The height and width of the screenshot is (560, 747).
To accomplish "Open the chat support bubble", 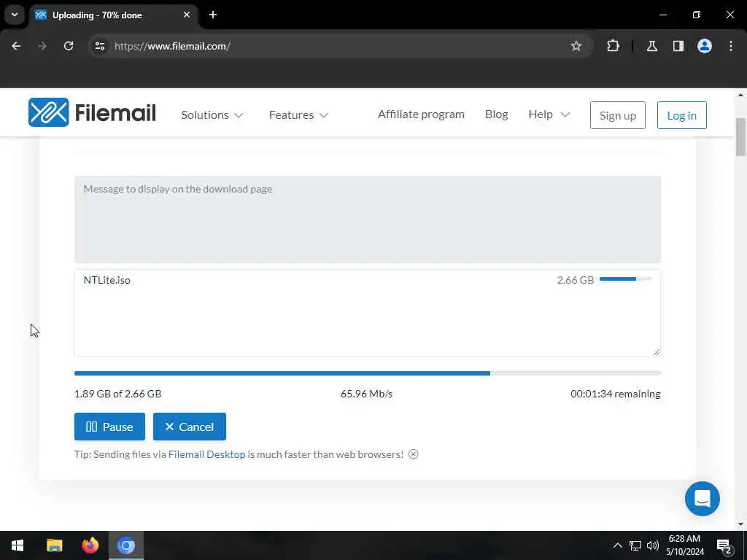I will coord(703,499).
